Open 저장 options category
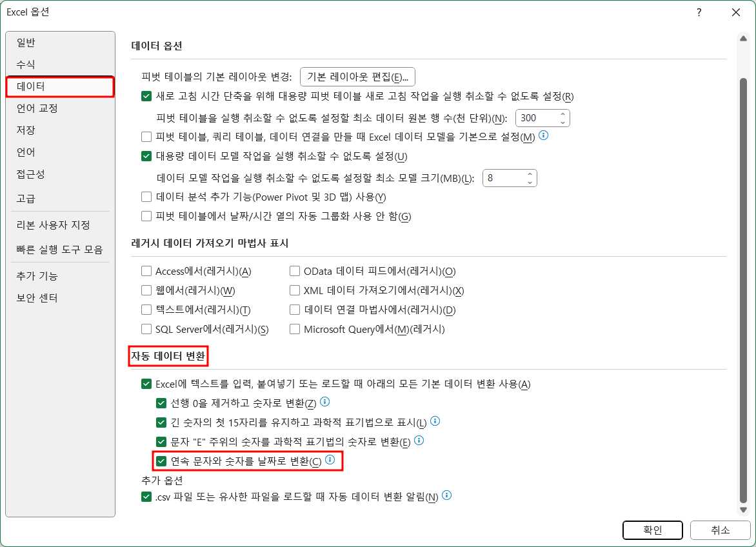 click(60, 130)
